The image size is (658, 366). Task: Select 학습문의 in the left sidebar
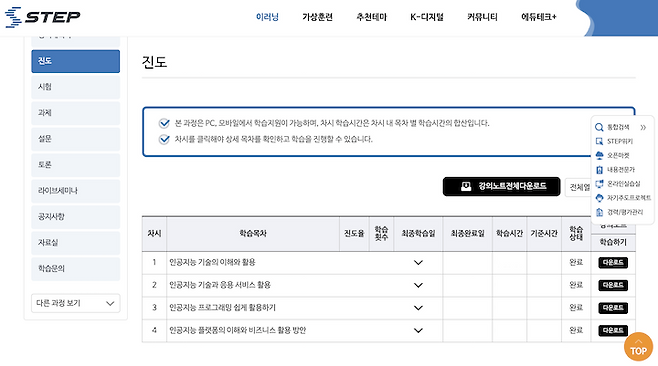coord(76,269)
